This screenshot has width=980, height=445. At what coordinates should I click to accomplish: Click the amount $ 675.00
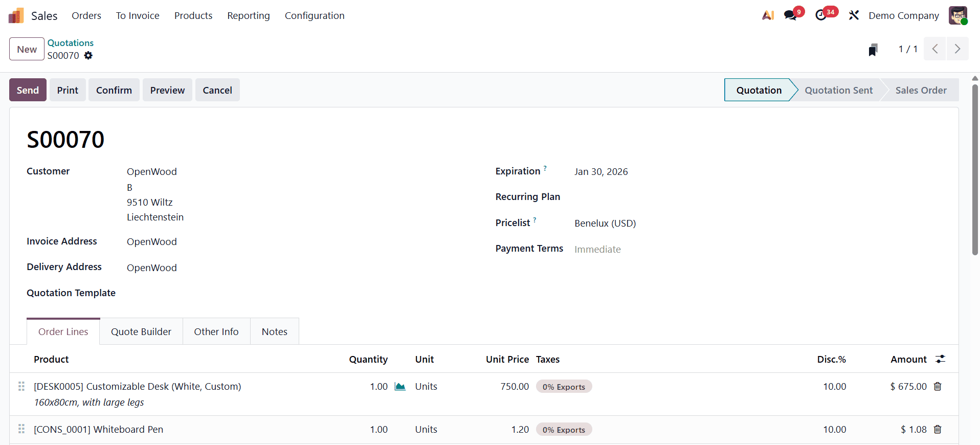908,386
